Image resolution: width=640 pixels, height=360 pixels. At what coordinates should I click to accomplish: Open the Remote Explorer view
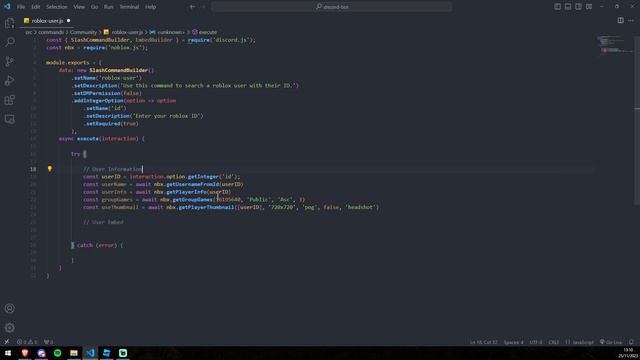click(x=9, y=119)
